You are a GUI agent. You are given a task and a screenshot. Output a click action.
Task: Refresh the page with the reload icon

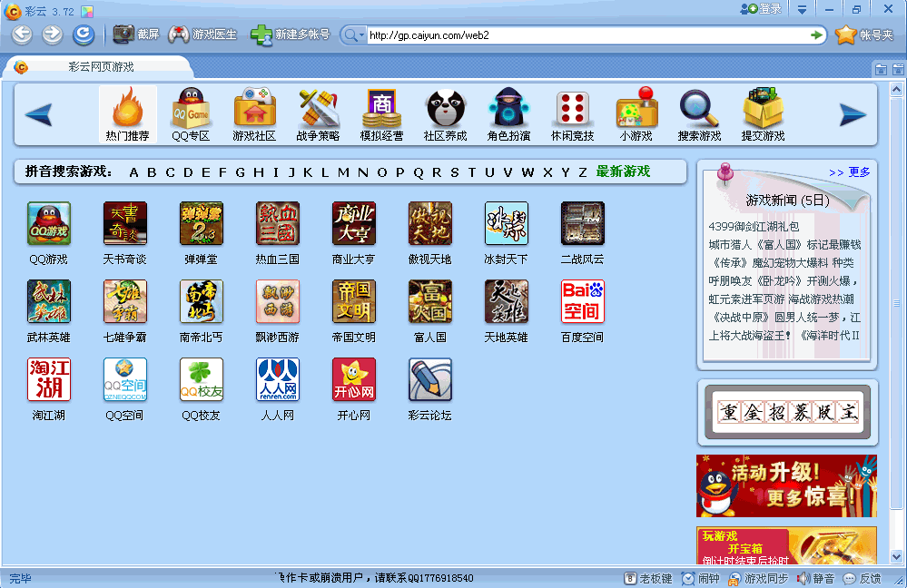tap(84, 34)
